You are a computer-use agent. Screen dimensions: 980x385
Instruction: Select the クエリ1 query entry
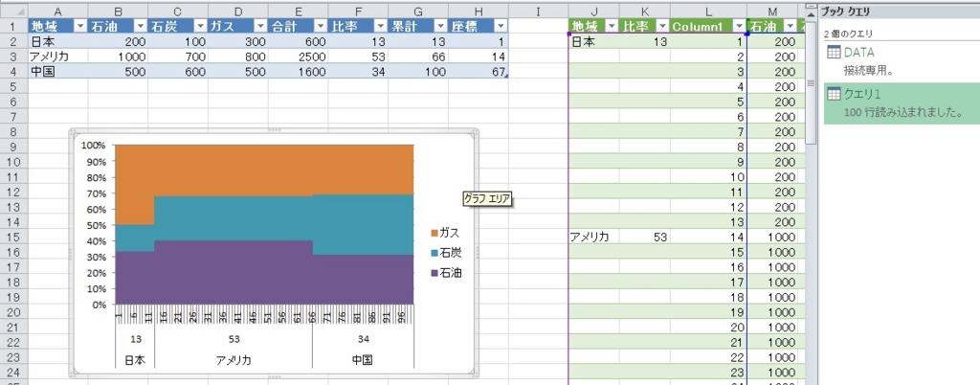pyautogui.click(x=902, y=103)
